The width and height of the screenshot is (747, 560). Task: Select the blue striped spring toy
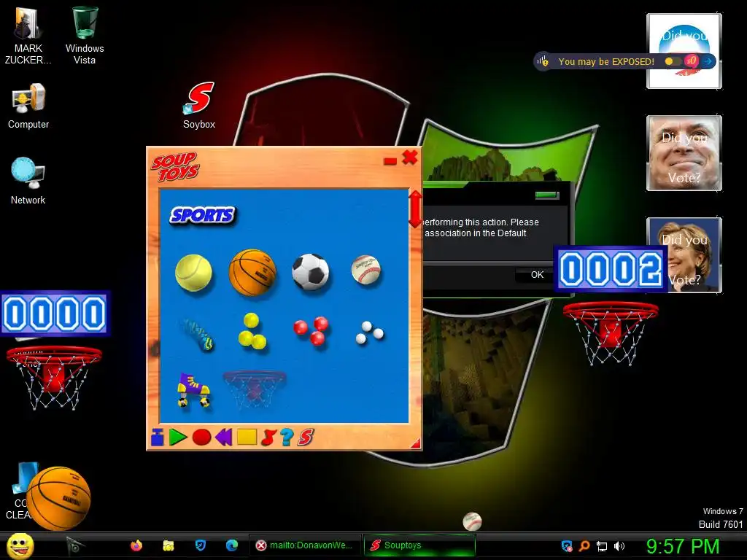pos(197,334)
